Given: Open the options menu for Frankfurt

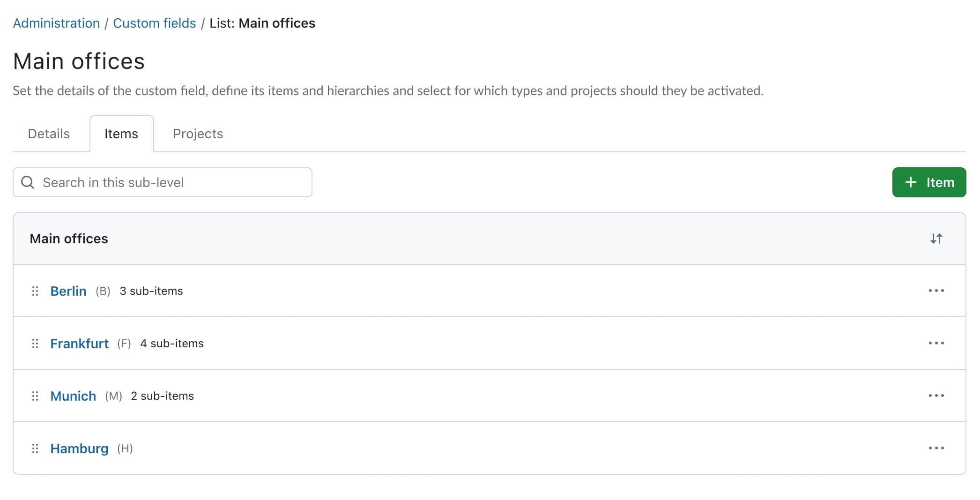Looking at the screenshot, I should point(936,343).
